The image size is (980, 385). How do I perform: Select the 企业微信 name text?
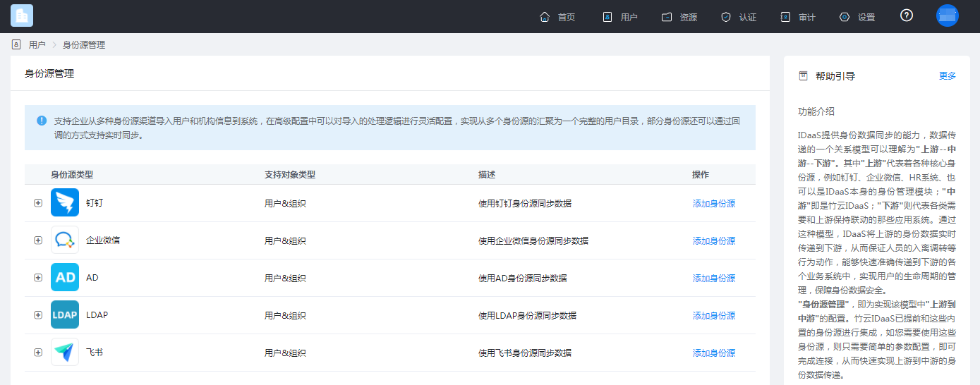(x=103, y=240)
